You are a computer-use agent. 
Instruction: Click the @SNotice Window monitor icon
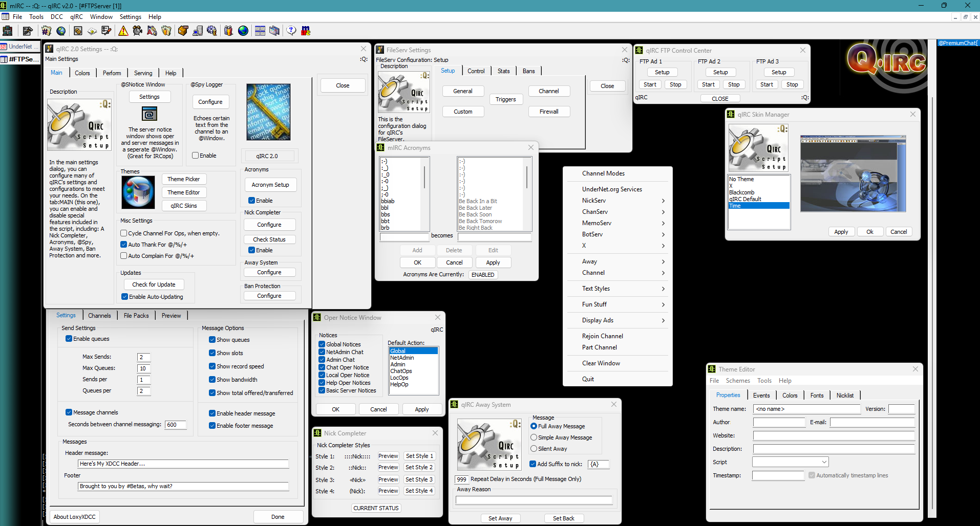(150, 114)
